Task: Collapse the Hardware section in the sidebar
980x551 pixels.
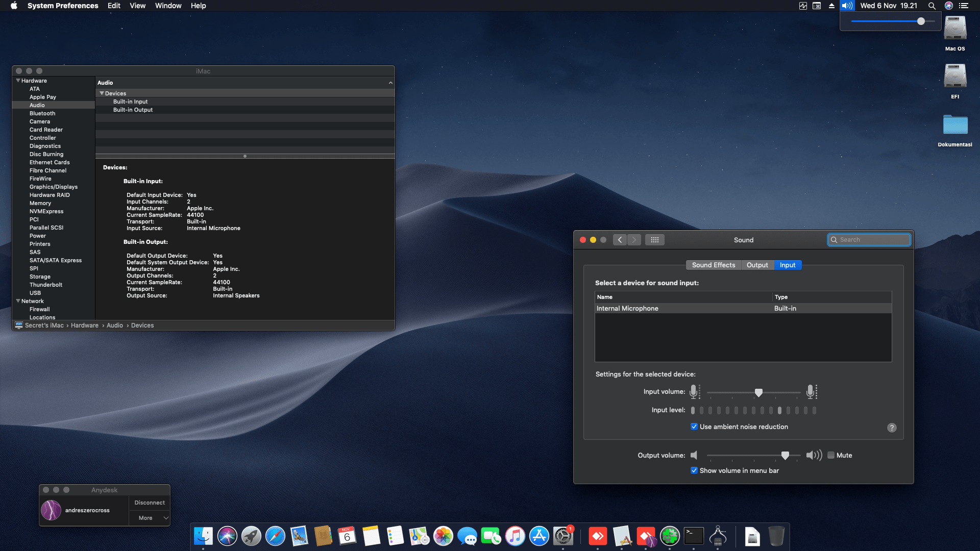Action: tap(18, 80)
